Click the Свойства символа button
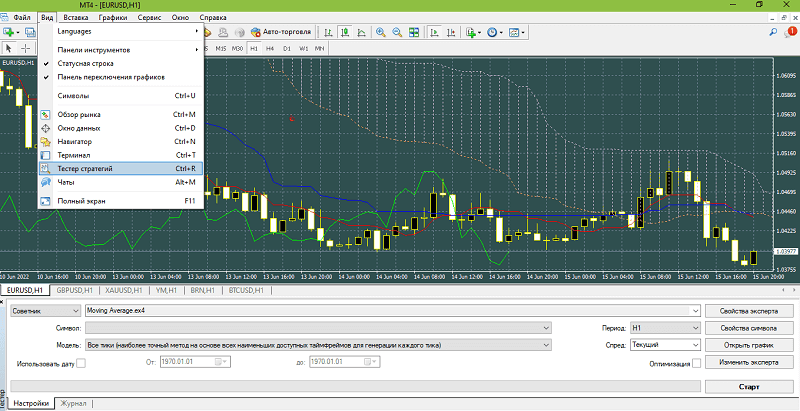Viewport: 800px width, 411px height. click(x=748, y=328)
